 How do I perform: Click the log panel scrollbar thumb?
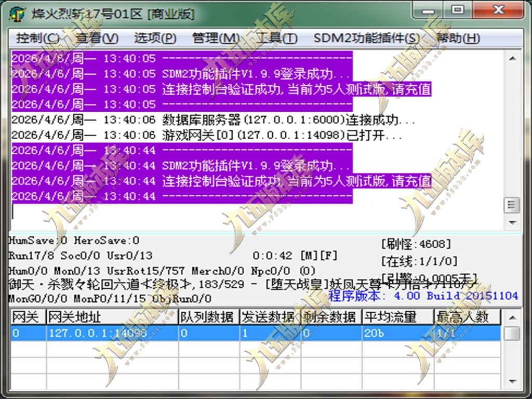point(512,205)
